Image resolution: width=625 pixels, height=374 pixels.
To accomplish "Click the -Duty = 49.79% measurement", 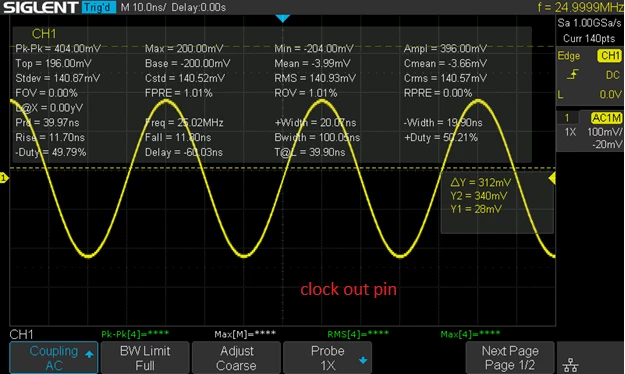I will click(x=51, y=152).
